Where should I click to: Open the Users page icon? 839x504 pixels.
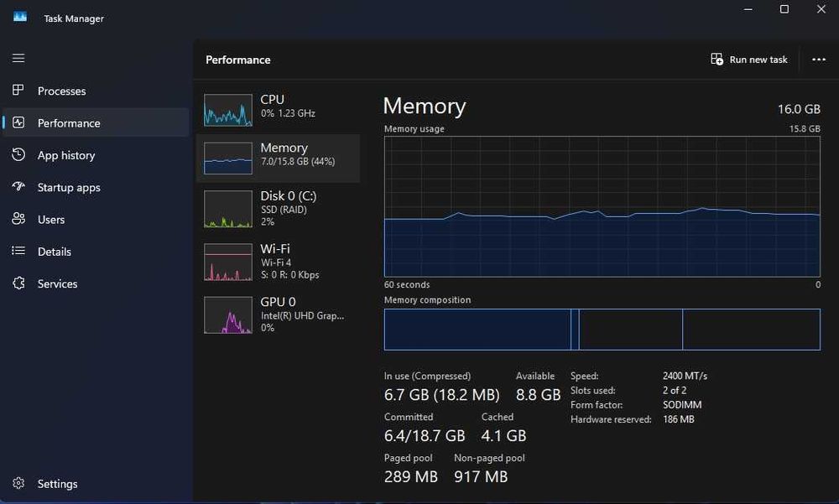click(18, 219)
